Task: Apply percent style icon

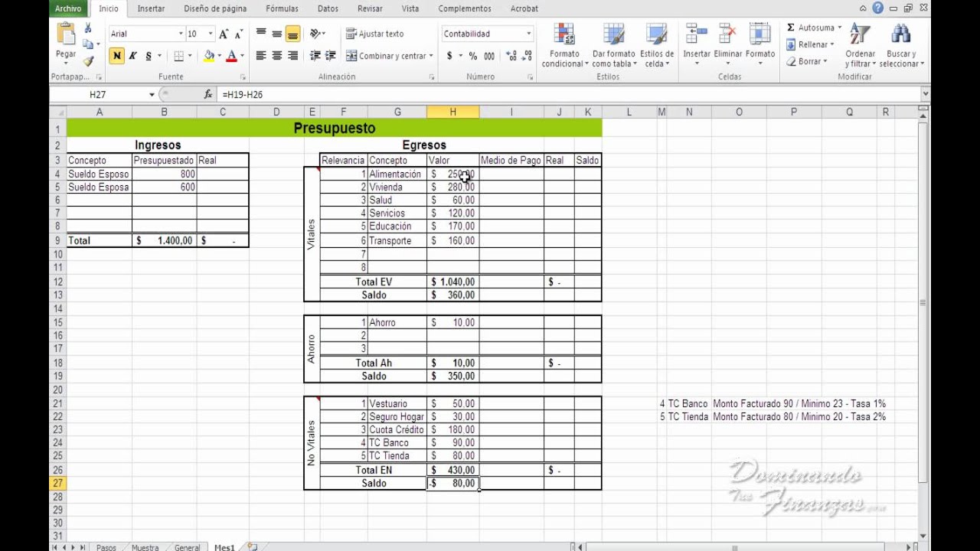Action: (473, 56)
